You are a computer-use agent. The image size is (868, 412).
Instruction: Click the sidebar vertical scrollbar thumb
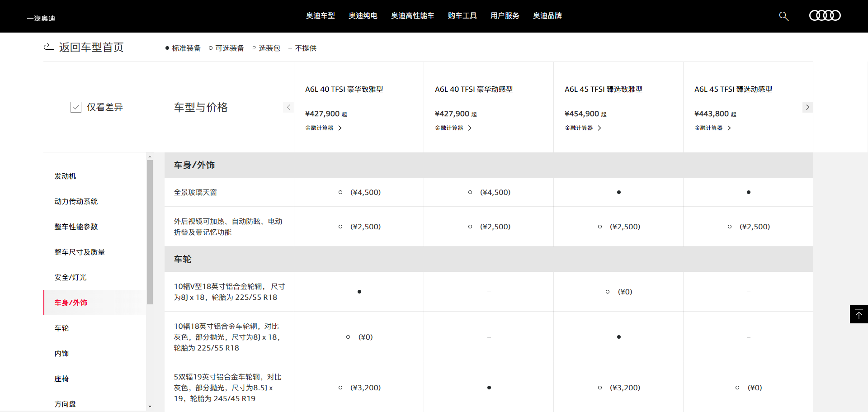(150, 232)
